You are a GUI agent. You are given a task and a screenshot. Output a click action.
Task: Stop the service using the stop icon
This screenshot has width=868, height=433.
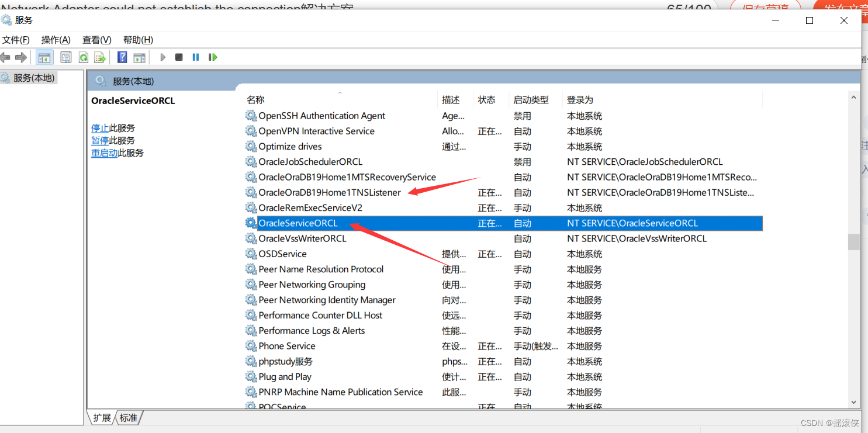(x=179, y=57)
